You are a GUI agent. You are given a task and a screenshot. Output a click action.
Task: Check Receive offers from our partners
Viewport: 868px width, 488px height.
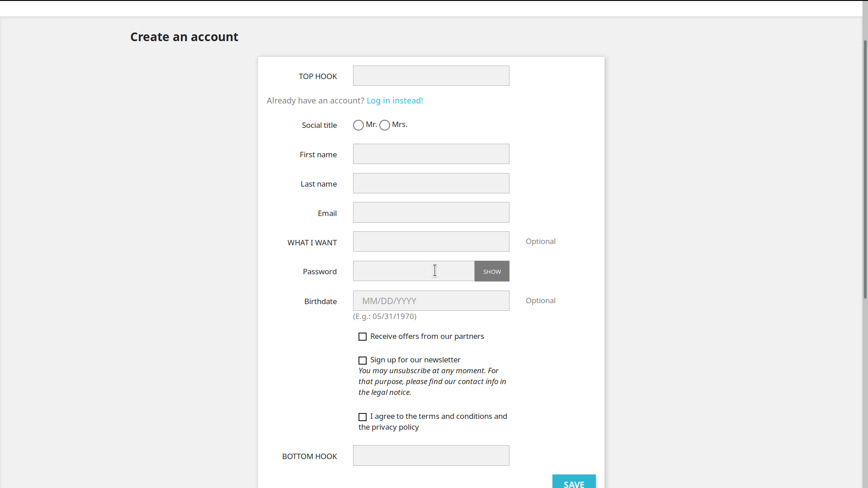click(x=363, y=337)
